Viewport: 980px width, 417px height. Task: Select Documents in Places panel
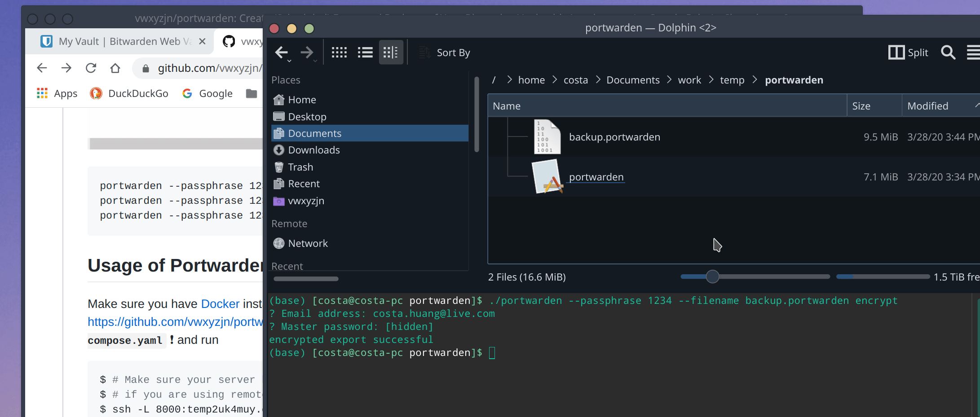(x=370, y=133)
